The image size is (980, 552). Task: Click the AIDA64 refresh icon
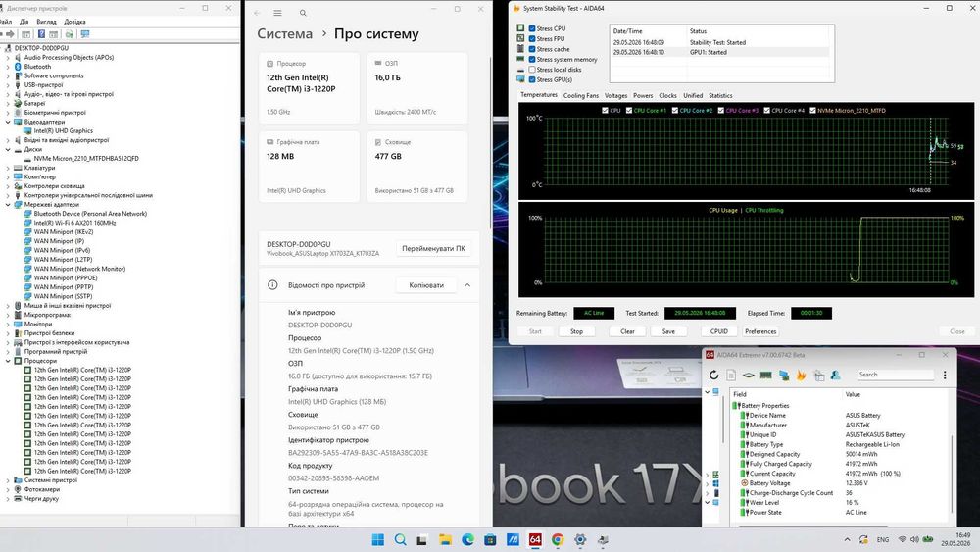(713, 376)
